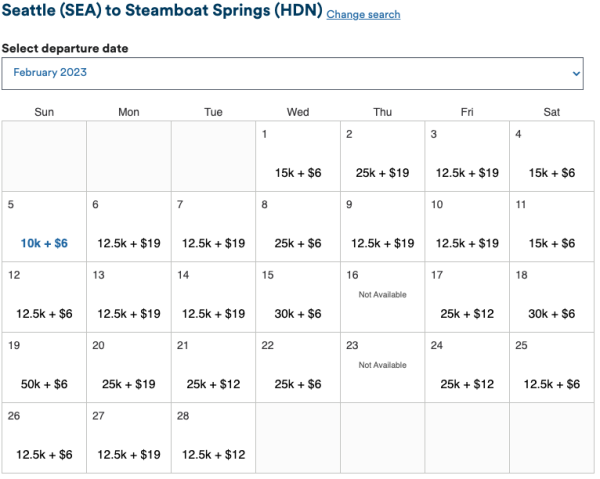The height and width of the screenshot is (479, 600).
Task: Select February 3 departure date
Action: (467, 173)
